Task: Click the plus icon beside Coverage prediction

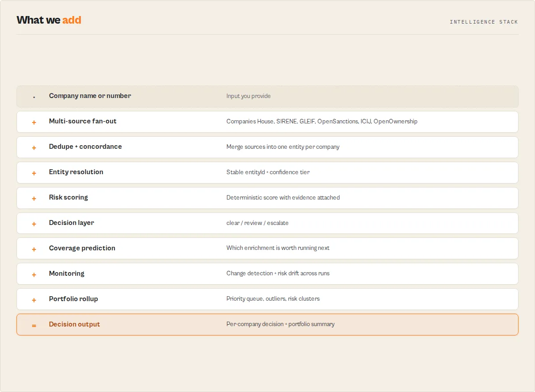Action: [x=34, y=249]
